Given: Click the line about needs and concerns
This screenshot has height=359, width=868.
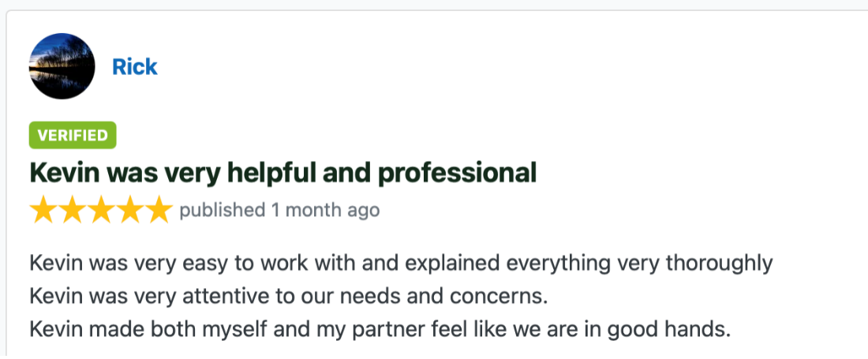Looking at the screenshot, I should 288,297.
